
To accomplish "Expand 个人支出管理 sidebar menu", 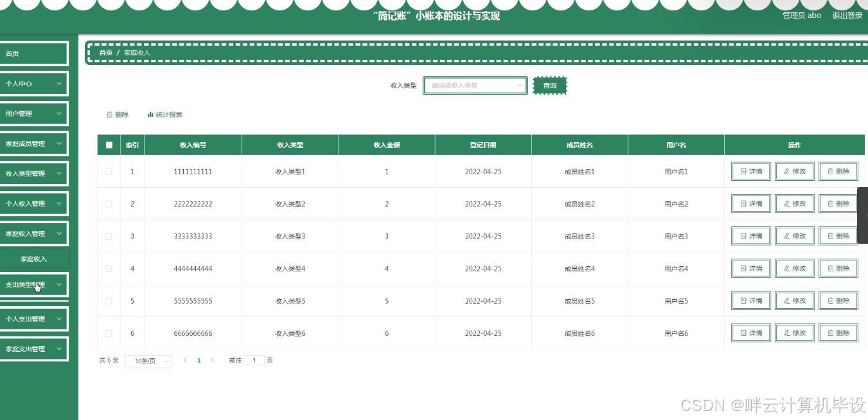I will [x=34, y=319].
